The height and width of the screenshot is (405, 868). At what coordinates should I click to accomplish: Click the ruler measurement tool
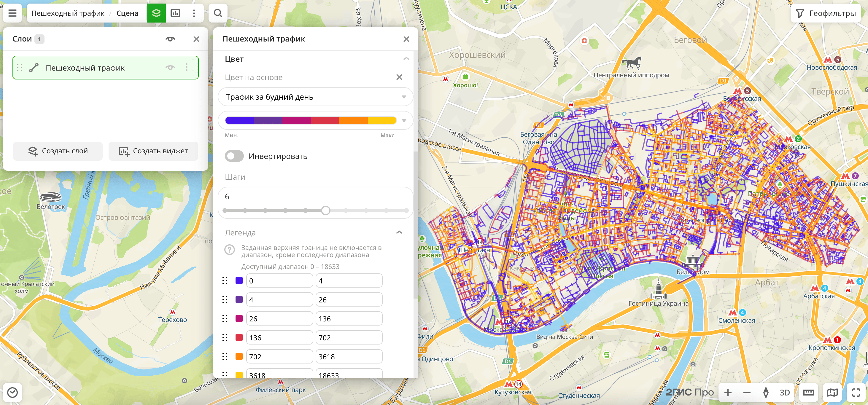click(808, 392)
